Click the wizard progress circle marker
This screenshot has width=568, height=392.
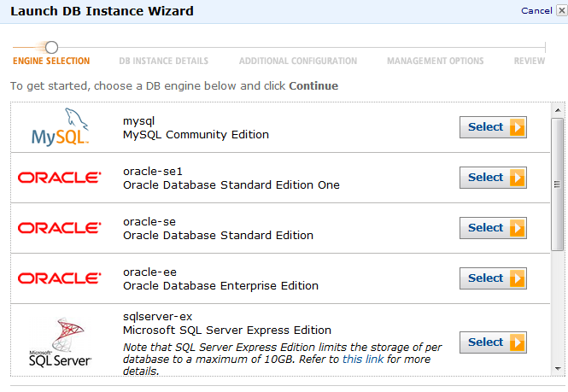click(51, 47)
